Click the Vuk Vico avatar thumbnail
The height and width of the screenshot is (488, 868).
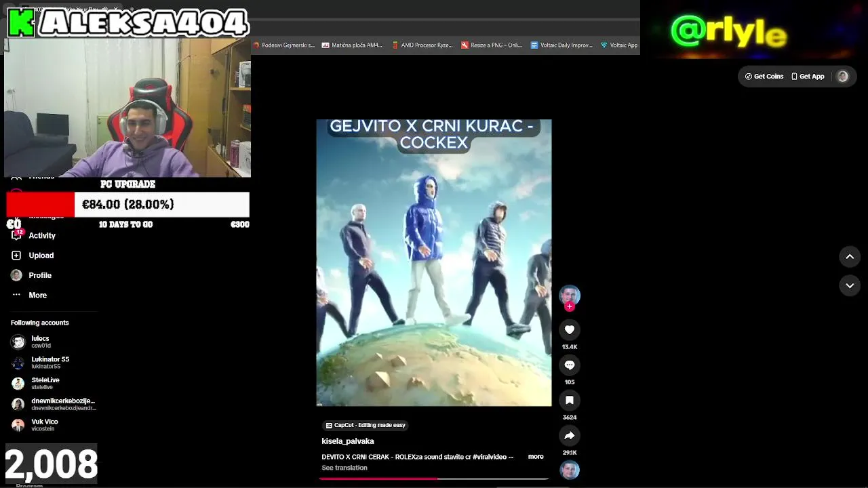coord(18,425)
